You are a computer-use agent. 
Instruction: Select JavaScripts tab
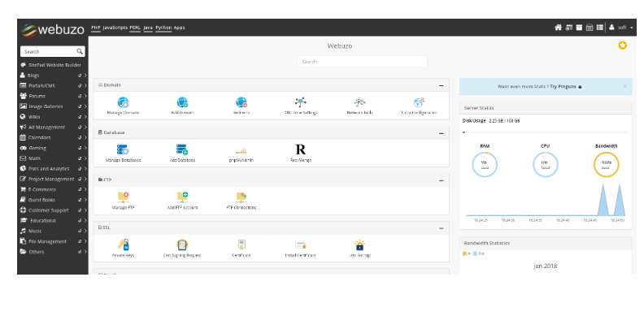pyautogui.click(x=115, y=28)
